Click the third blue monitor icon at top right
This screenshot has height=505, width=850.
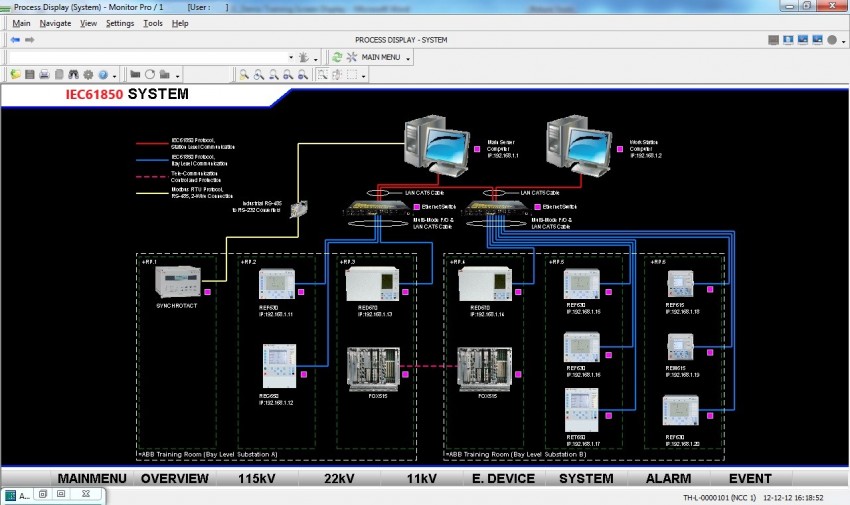click(817, 40)
